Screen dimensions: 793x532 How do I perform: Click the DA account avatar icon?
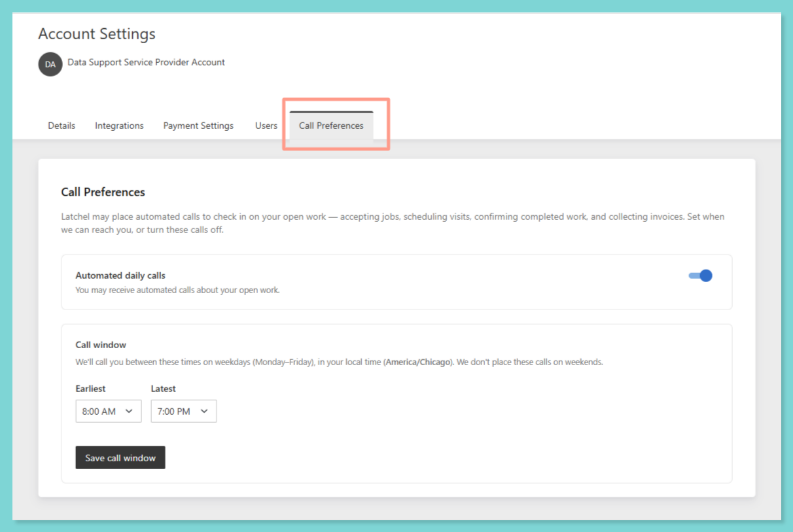click(50, 64)
